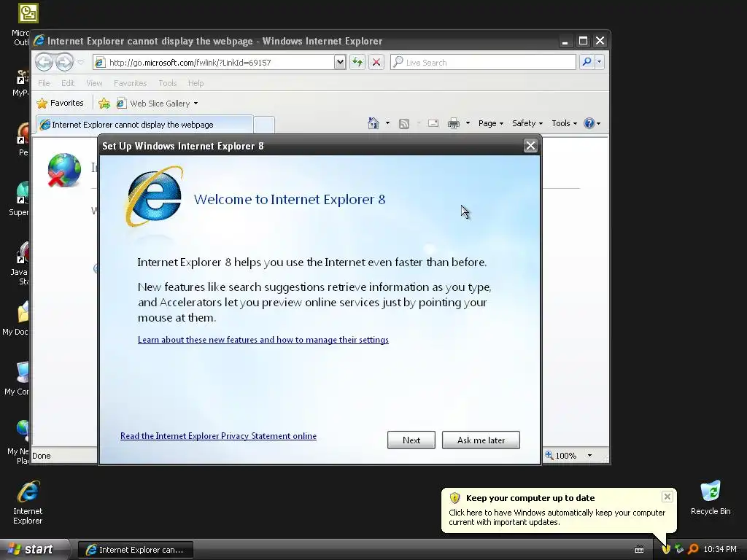This screenshot has height=560, width=747.
Task: Open the search provider dropdown arrow
Action: 600,62
